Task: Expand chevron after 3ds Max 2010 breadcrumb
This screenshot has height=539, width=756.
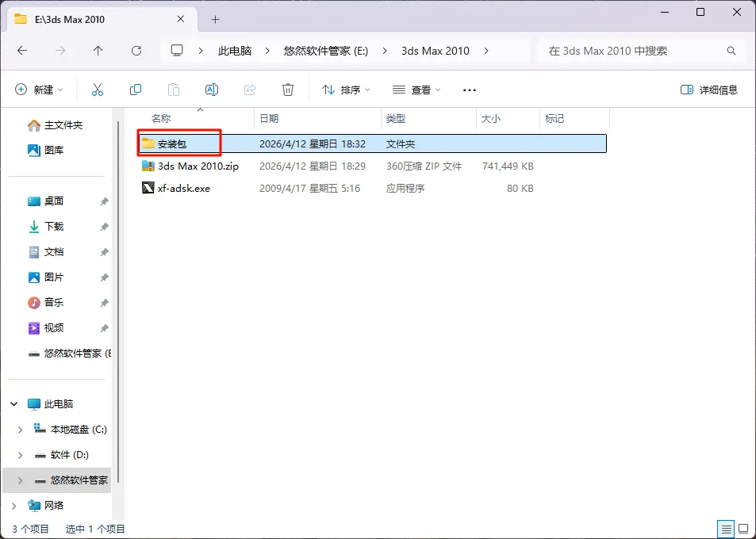Action: tap(486, 51)
